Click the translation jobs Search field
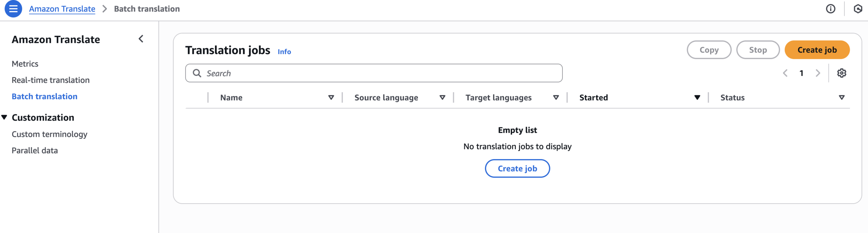868x233 pixels. (382, 73)
